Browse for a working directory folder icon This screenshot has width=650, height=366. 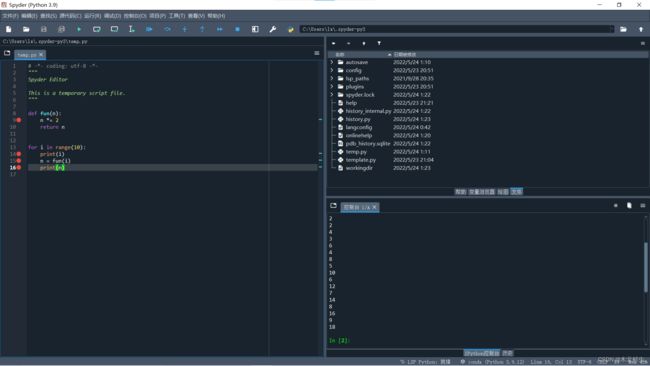(x=623, y=29)
